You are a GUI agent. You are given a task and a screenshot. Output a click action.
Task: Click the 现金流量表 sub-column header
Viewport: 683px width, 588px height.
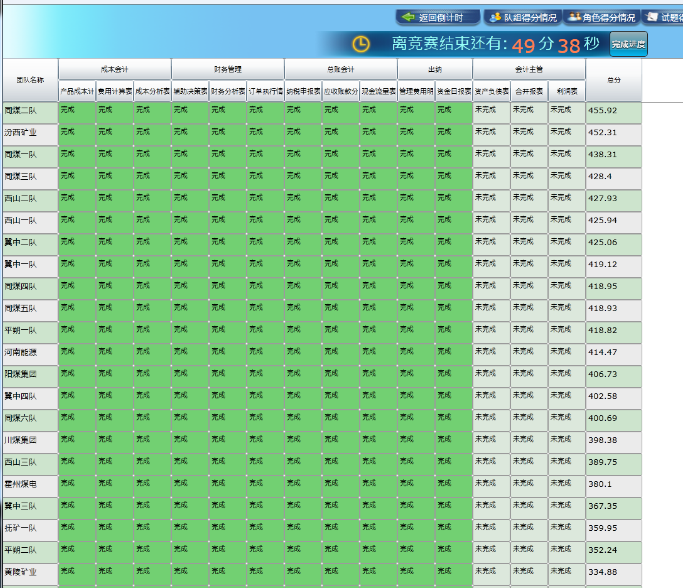(x=378, y=90)
